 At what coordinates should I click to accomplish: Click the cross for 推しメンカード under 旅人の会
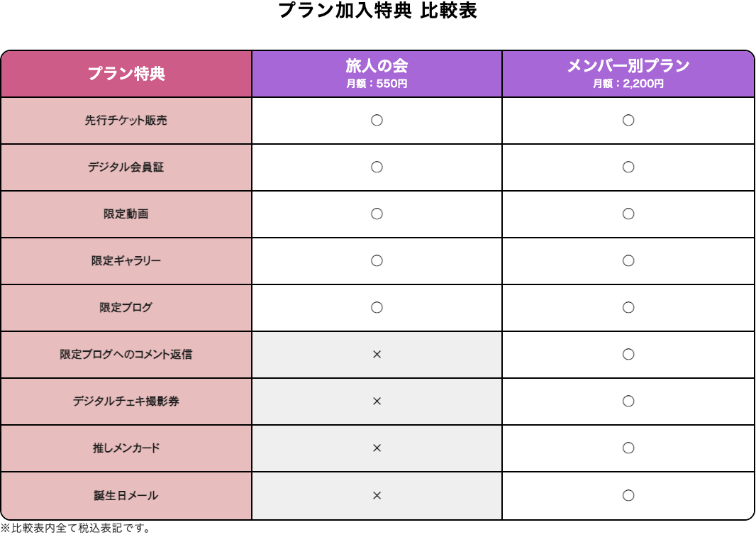click(x=377, y=448)
